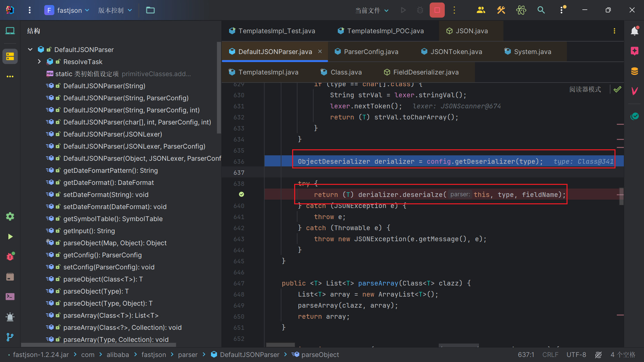Image resolution: width=644 pixels, height=362 pixels.
Task: Open the Maven tool window (V icon)
Action: tap(634, 91)
